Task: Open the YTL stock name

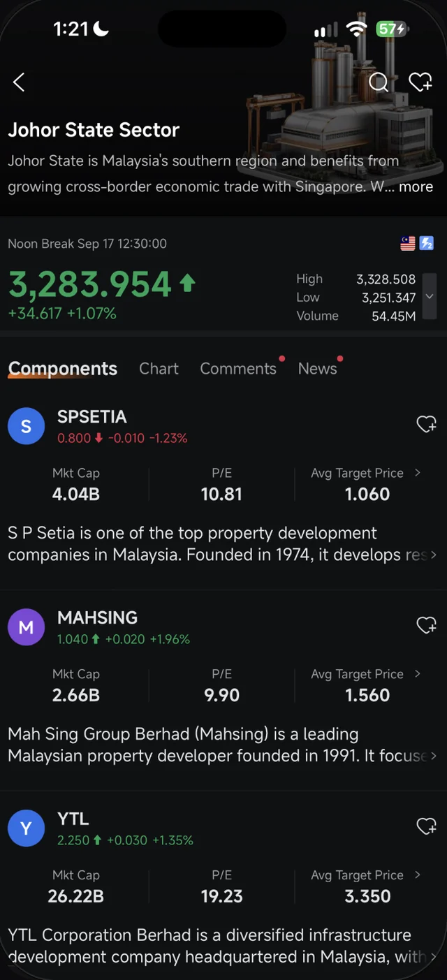Action: [73, 819]
